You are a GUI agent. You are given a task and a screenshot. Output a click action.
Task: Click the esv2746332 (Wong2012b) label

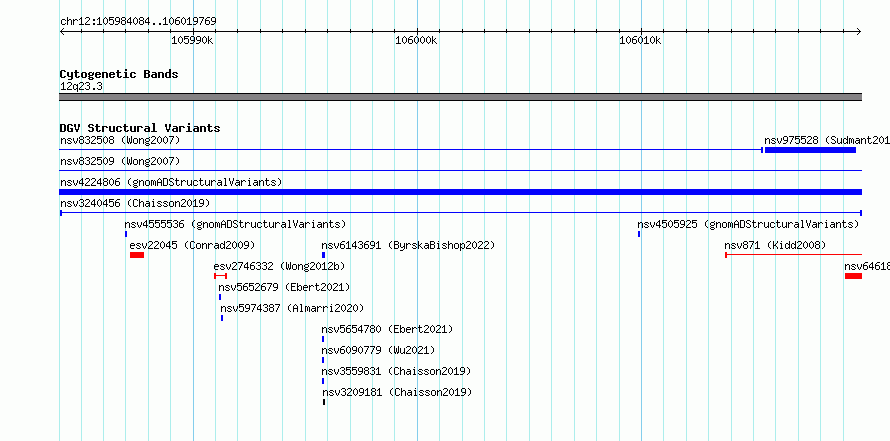(279, 266)
